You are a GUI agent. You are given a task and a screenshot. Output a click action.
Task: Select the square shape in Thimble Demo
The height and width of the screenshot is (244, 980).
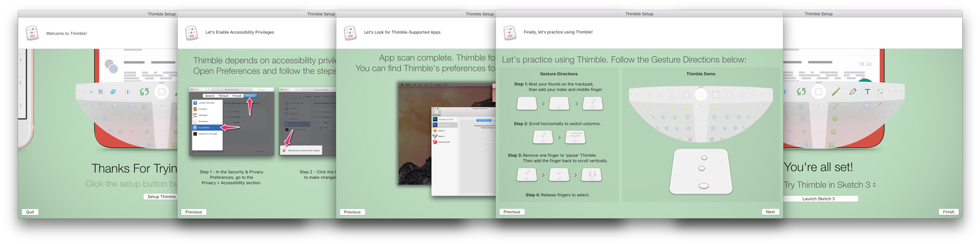715,95
